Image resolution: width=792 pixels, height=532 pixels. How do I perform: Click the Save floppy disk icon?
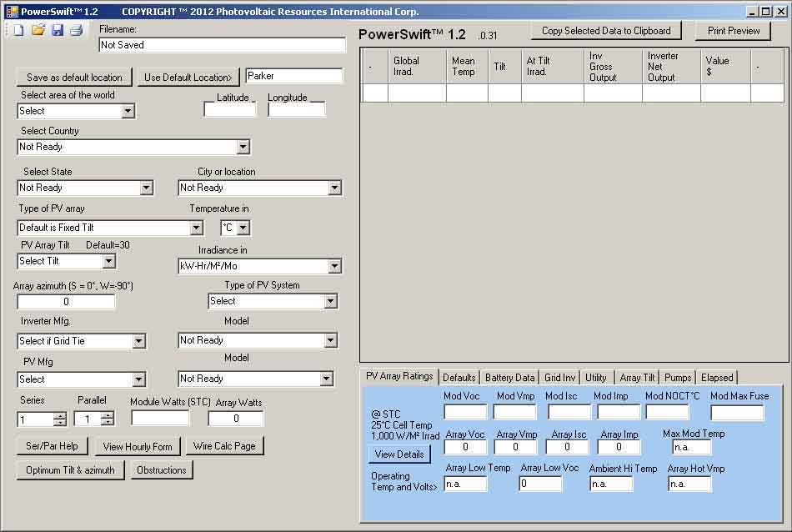[58, 30]
